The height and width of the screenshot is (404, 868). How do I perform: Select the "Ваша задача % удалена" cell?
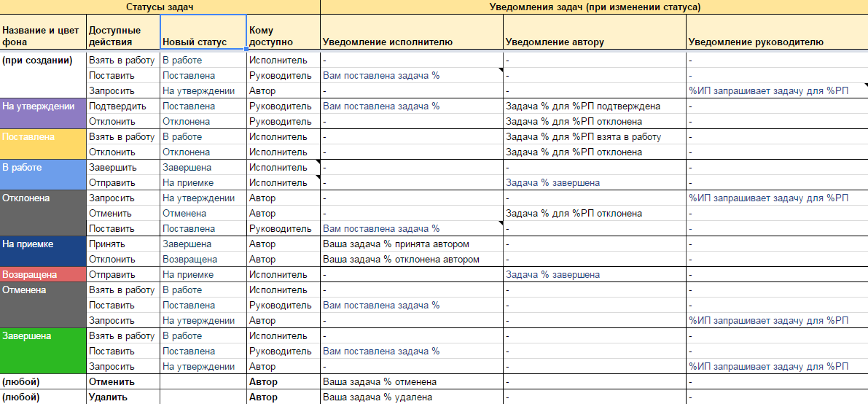(x=411, y=397)
